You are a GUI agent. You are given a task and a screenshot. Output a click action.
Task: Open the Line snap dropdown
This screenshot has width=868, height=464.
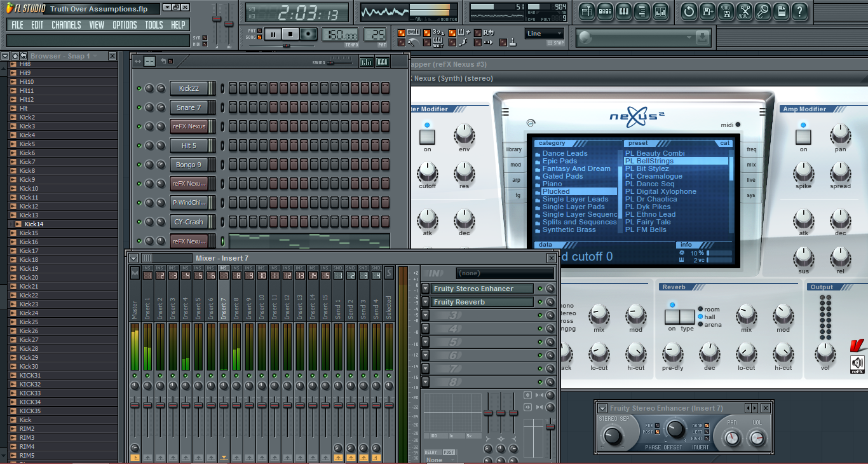(545, 34)
